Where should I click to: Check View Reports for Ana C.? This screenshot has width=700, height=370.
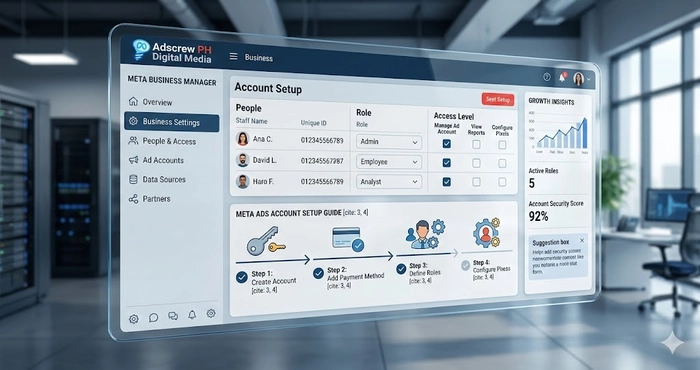tap(476, 144)
